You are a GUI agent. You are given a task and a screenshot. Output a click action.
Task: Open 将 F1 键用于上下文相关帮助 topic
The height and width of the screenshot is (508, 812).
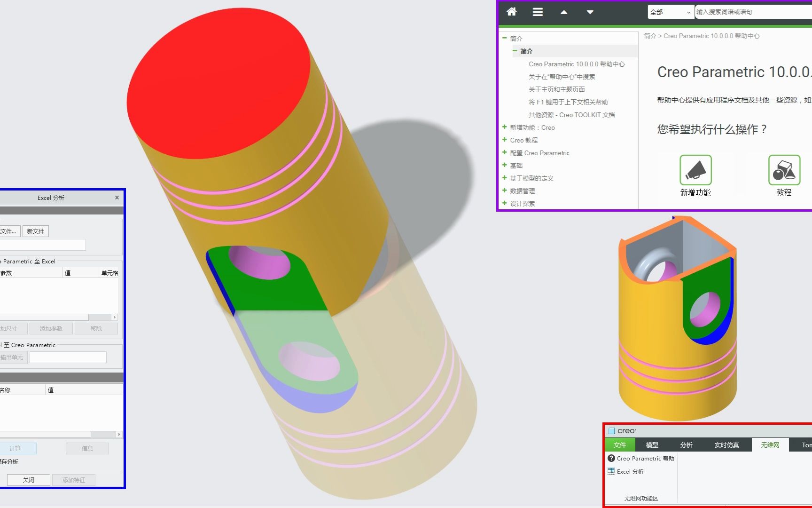pos(568,102)
